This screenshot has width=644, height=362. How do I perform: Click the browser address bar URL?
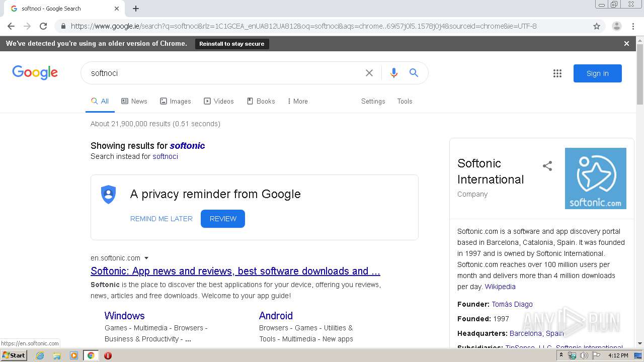click(303, 26)
